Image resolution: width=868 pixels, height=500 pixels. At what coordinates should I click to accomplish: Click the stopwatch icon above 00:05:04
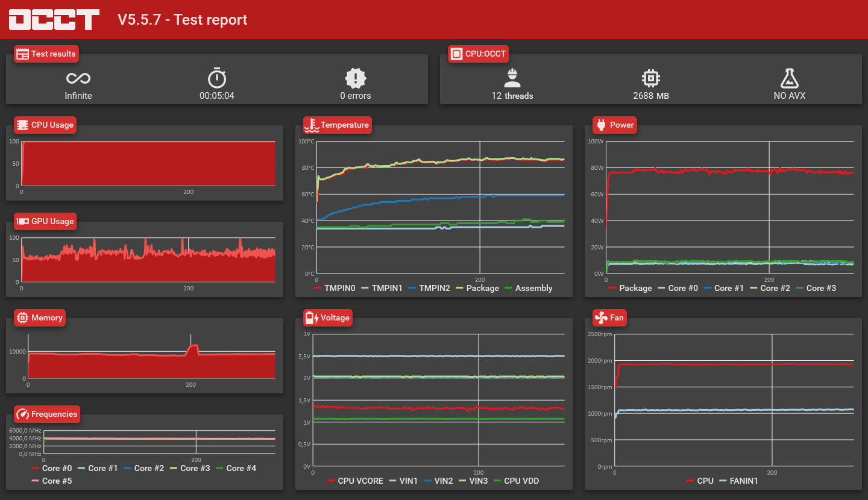coord(217,78)
